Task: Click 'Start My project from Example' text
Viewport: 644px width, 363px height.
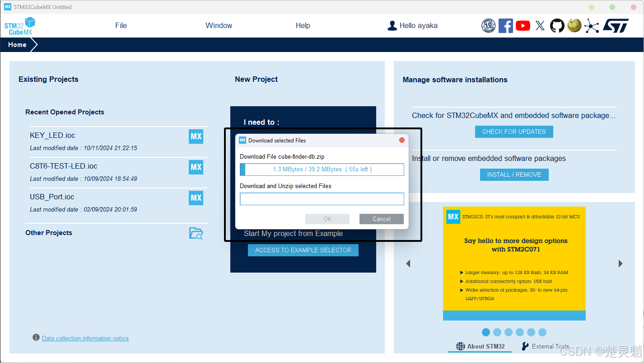Action: [293, 234]
